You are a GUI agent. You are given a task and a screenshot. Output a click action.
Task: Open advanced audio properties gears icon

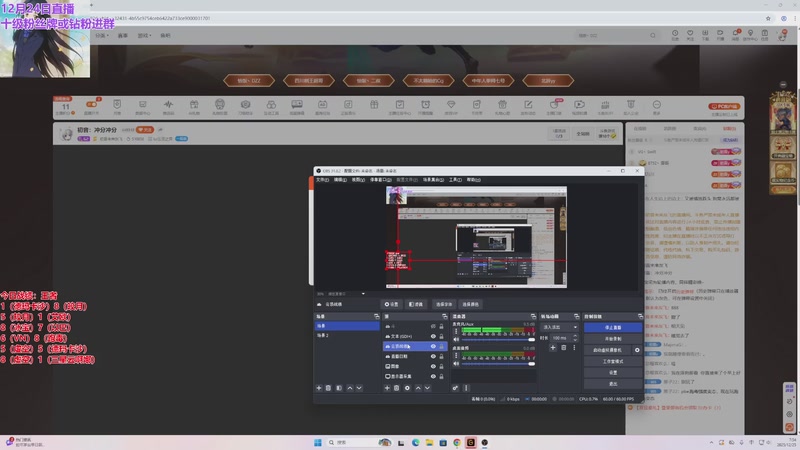[x=456, y=388]
